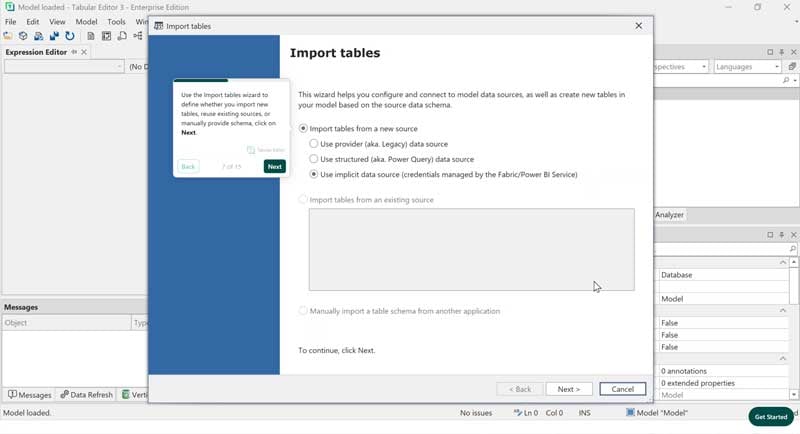Close the Import tables dialog
Viewport: 800px width, 434px height.
click(639, 25)
